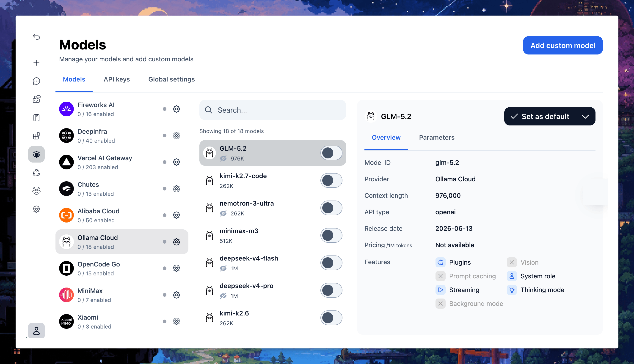Open the agents robot icon in sidebar
634x364 pixels.
point(36,99)
